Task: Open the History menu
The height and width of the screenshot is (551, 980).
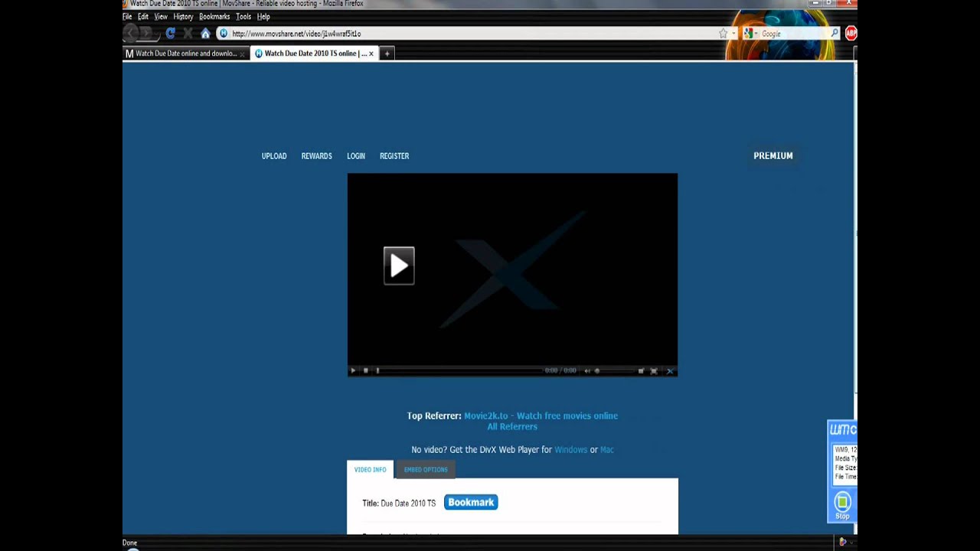Action: point(183,16)
